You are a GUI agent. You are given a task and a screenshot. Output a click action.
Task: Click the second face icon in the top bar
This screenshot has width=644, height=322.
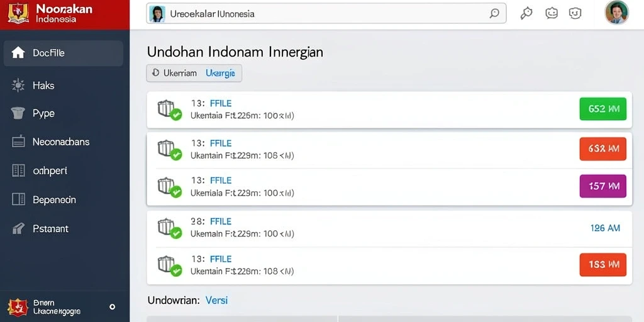(x=575, y=13)
